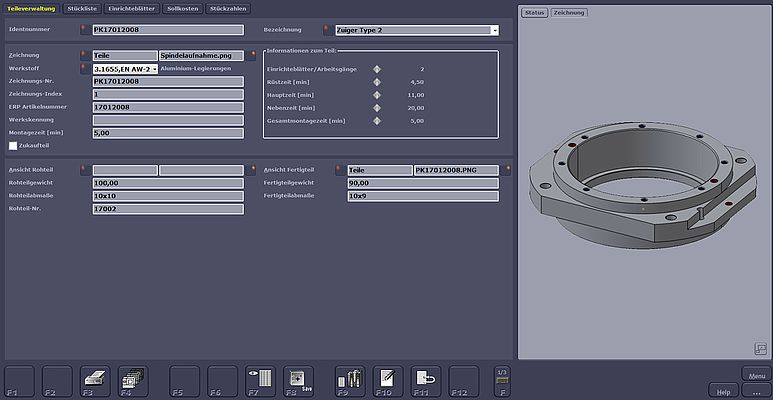The width and height of the screenshot is (773, 400).
Task: Click the diamond marker beside Hauptzeit [min]
Action: (377, 95)
